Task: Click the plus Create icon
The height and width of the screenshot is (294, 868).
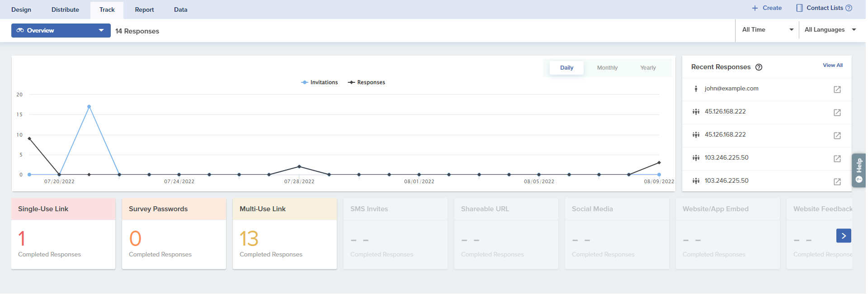Action: tap(755, 8)
